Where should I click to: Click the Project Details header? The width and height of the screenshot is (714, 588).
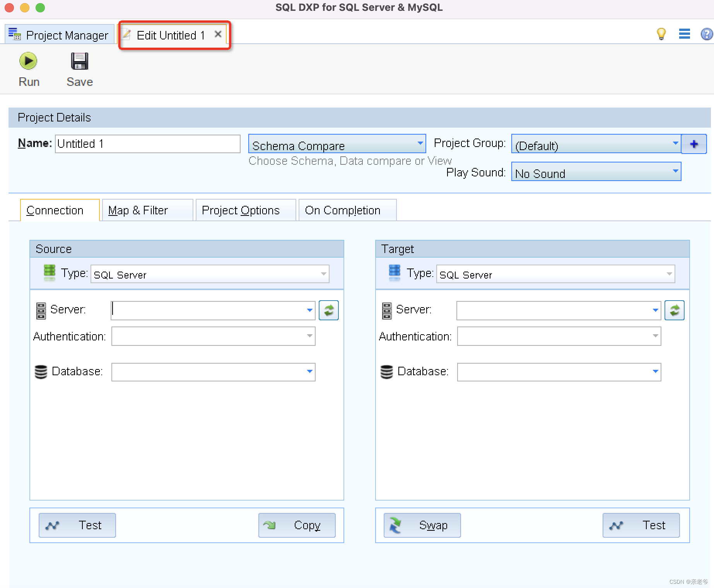pos(360,118)
